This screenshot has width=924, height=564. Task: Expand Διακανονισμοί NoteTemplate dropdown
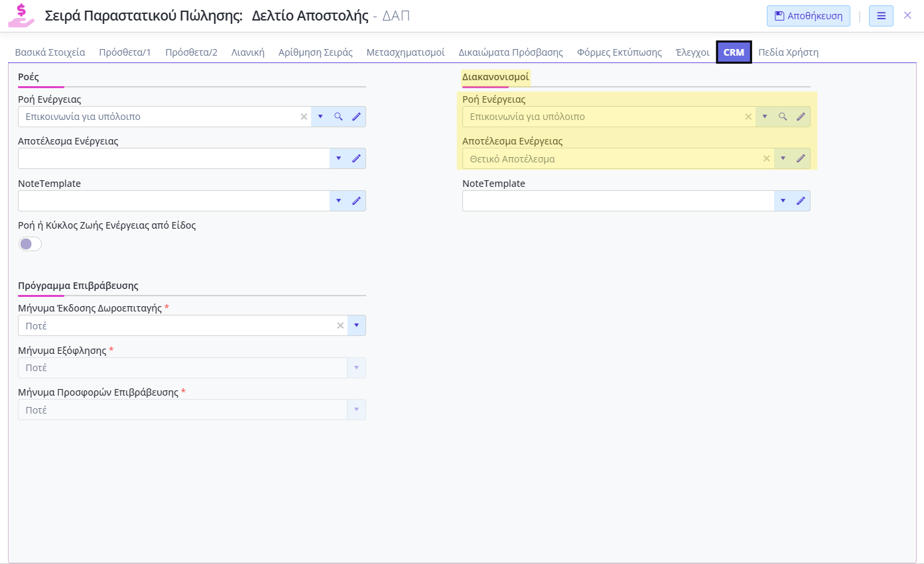click(x=783, y=201)
